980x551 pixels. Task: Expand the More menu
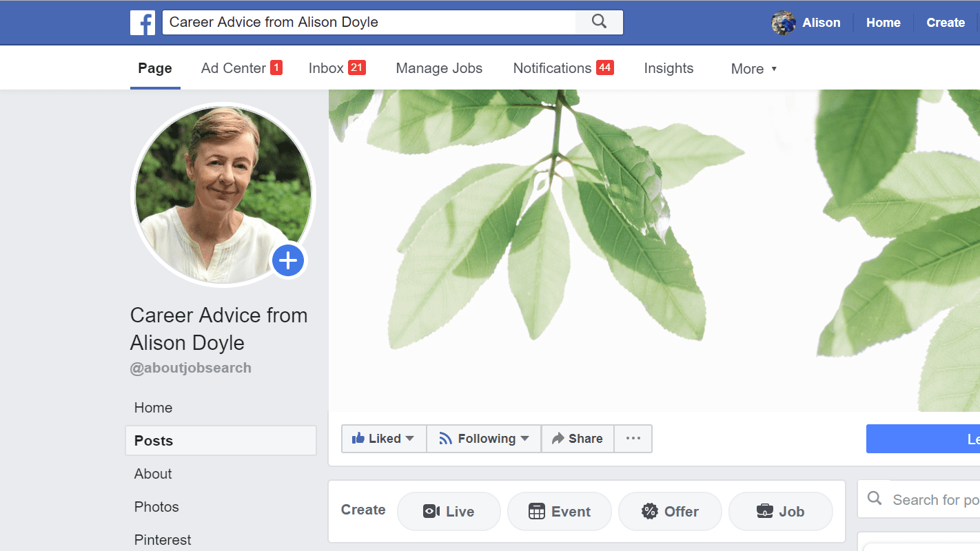(754, 69)
